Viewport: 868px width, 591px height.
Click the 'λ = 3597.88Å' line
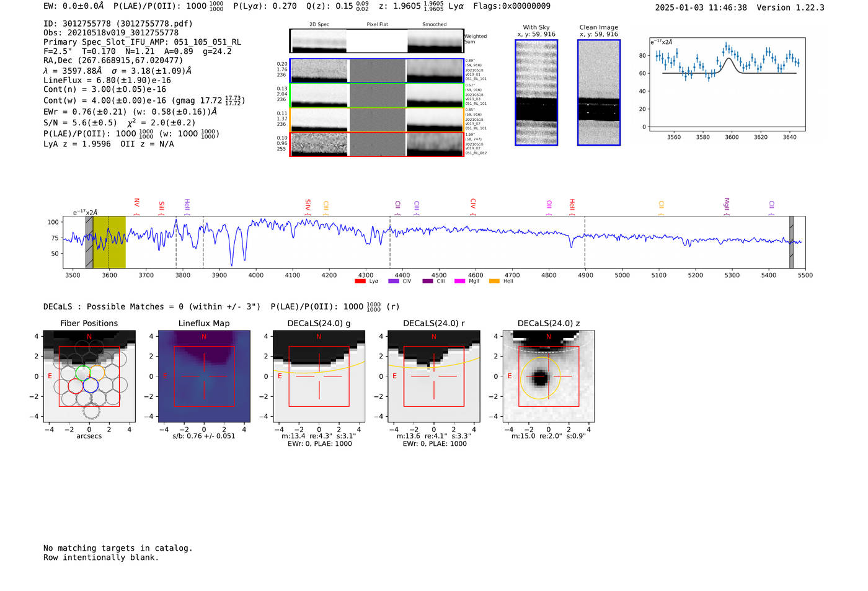tap(118, 71)
